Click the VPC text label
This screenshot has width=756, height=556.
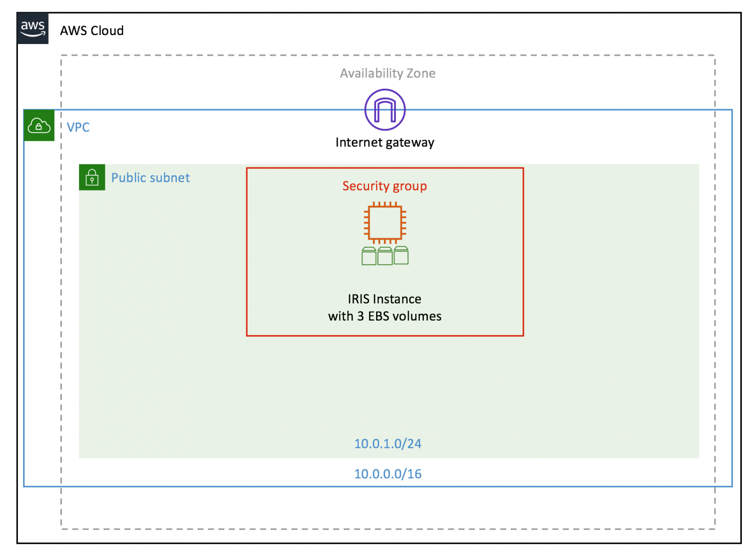pos(78,127)
